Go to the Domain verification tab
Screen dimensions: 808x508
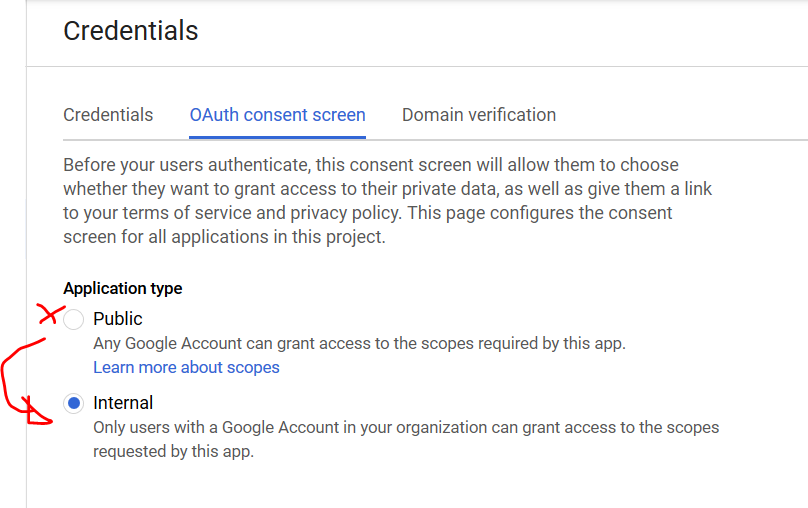coord(479,115)
